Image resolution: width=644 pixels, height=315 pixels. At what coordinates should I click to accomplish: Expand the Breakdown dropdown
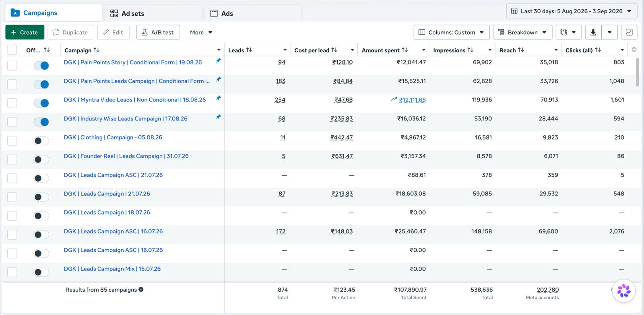522,32
